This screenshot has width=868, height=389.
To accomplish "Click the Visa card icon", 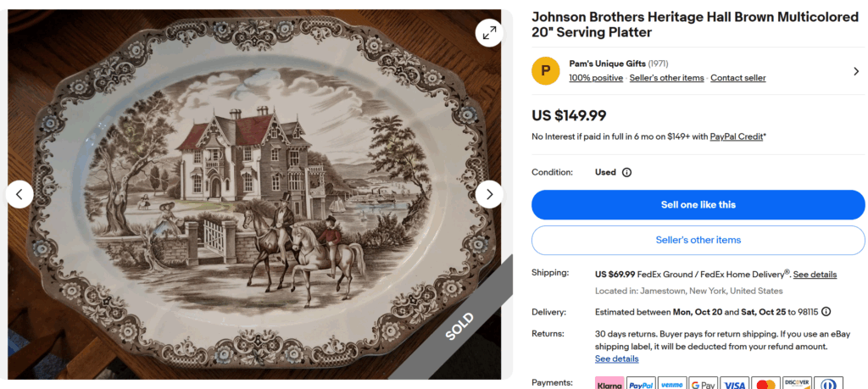I will [735, 385].
